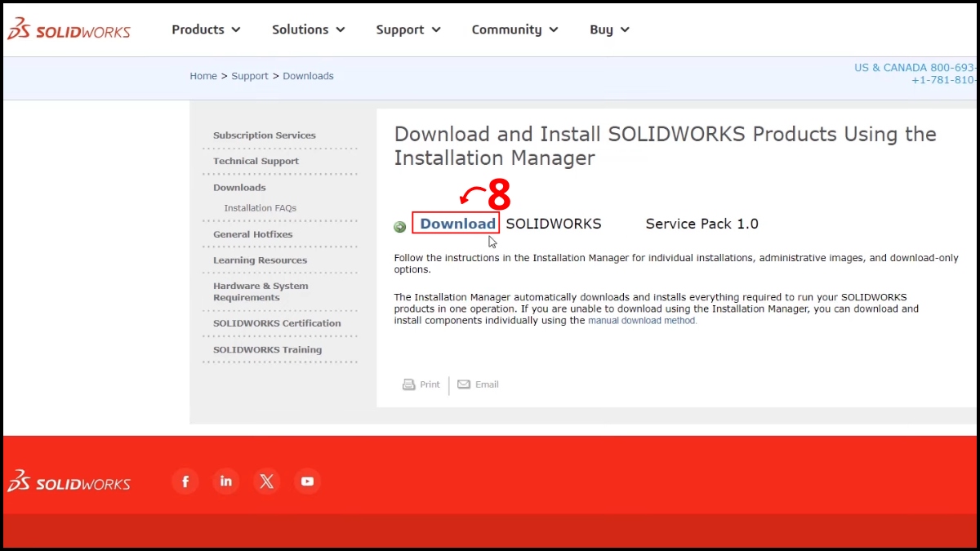Screen dimensions: 980x551
Task: Open Installation FAQs in the sidebar
Action: pyautogui.click(x=261, y=208)
